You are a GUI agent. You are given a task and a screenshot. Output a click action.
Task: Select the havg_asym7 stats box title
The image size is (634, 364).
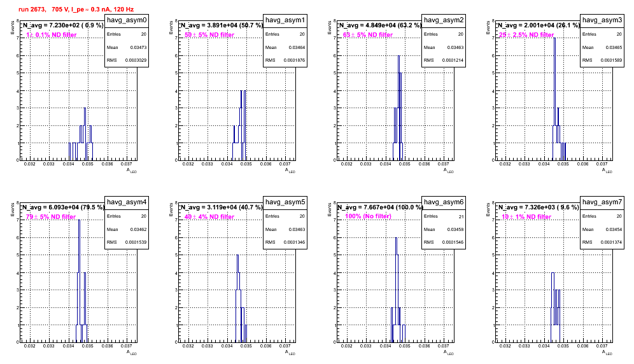point(602,202)
